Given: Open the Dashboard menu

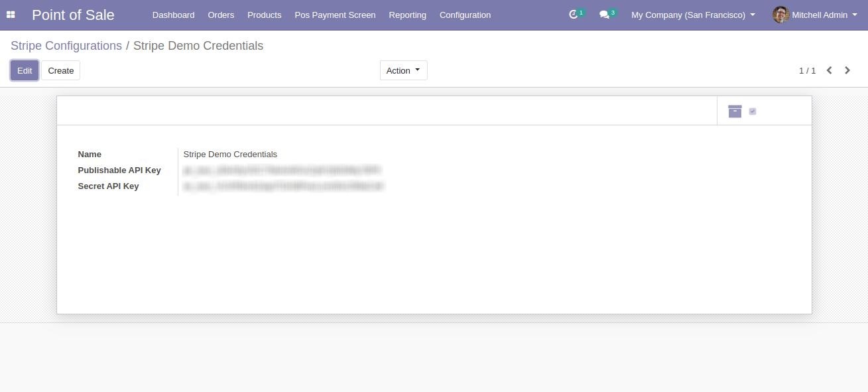Looking at the screenshot, I should tap(173, 15).
